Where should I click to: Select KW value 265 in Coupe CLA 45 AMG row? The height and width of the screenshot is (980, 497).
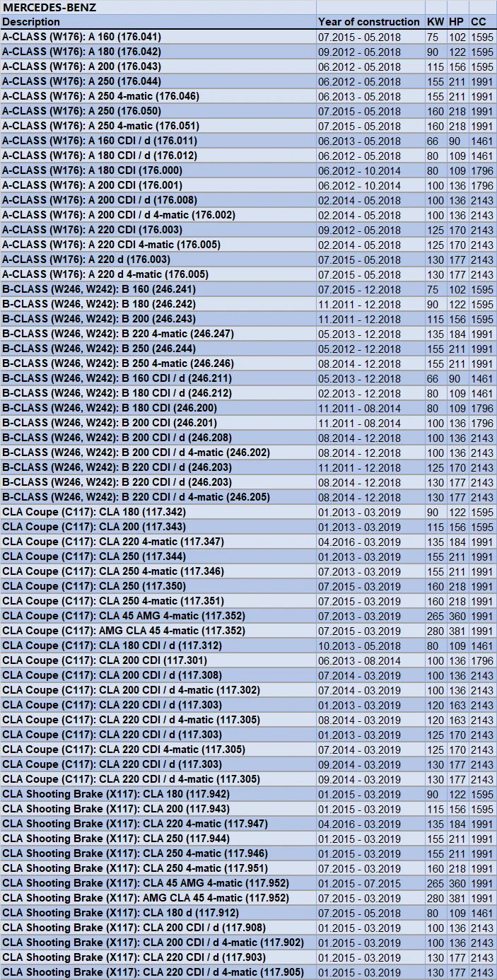435,616
